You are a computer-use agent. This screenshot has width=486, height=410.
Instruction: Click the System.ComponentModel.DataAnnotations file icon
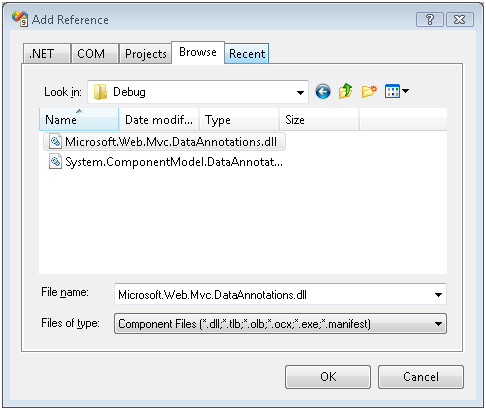[55, 162]
